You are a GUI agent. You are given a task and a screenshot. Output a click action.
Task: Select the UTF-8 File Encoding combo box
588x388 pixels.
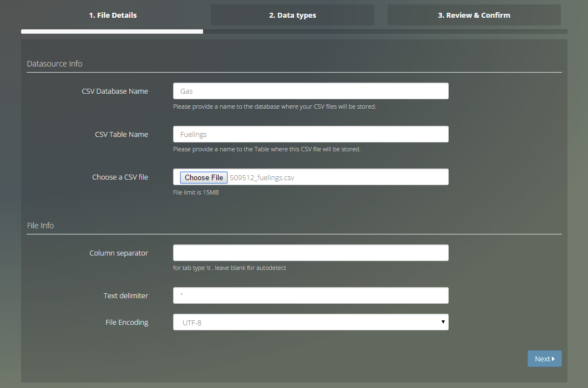point(310,322)
